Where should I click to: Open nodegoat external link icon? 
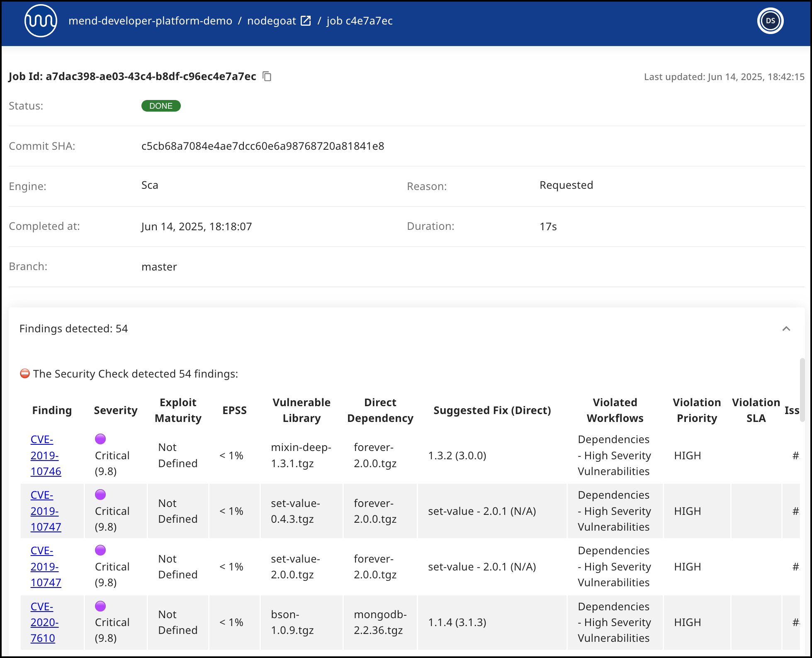click(306, 21)
